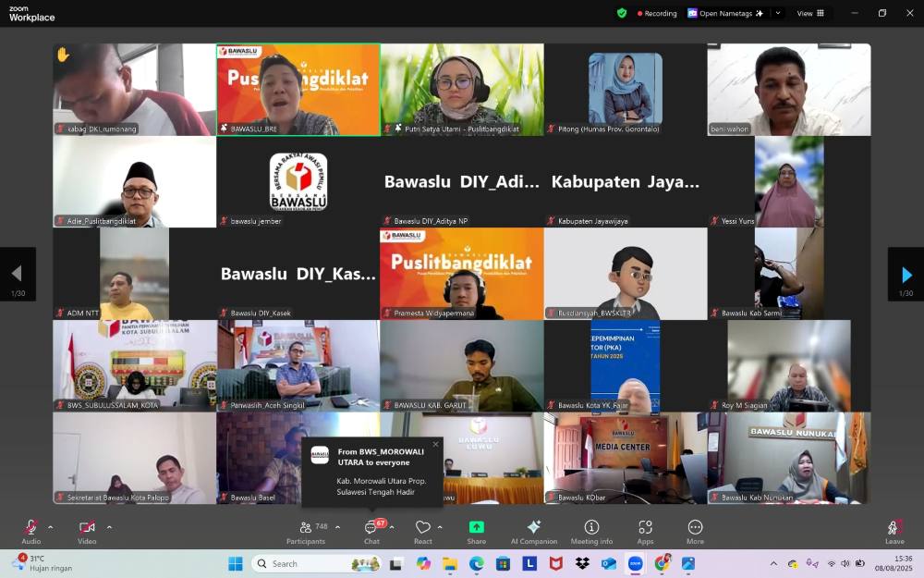Expand the audio options chevron
The image size is (924, 578).
(50, 527)
